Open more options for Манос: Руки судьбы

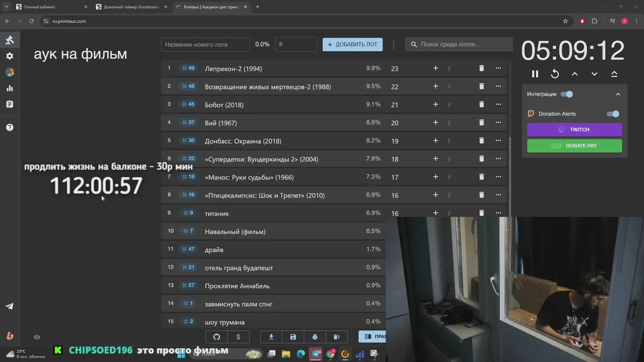click(x=499, y=176)
